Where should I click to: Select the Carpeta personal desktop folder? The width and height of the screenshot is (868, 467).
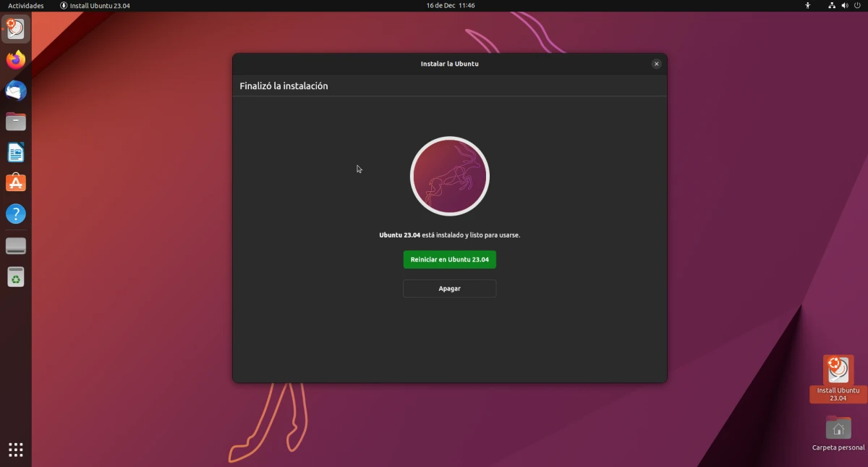point(838,433)
